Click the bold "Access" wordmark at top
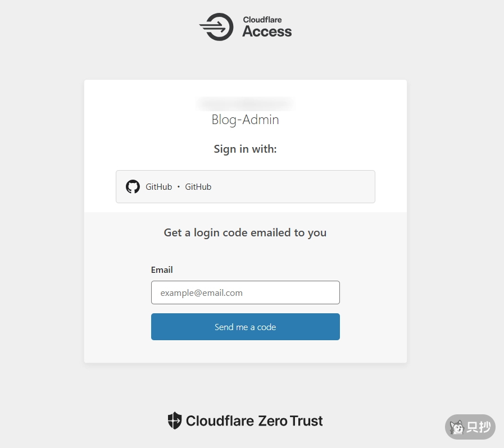This screenshot has height=448, width=504. pos(267,32)
